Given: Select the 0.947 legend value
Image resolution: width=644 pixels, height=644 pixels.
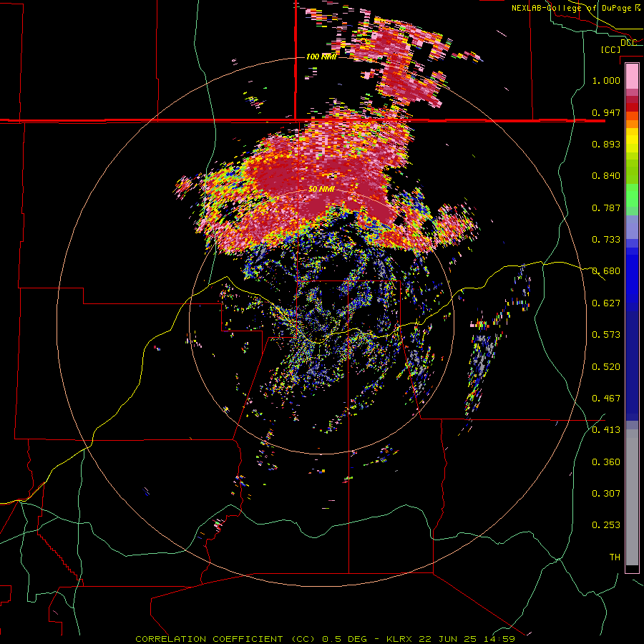Looking at the screenshot, I should (606, 112).
